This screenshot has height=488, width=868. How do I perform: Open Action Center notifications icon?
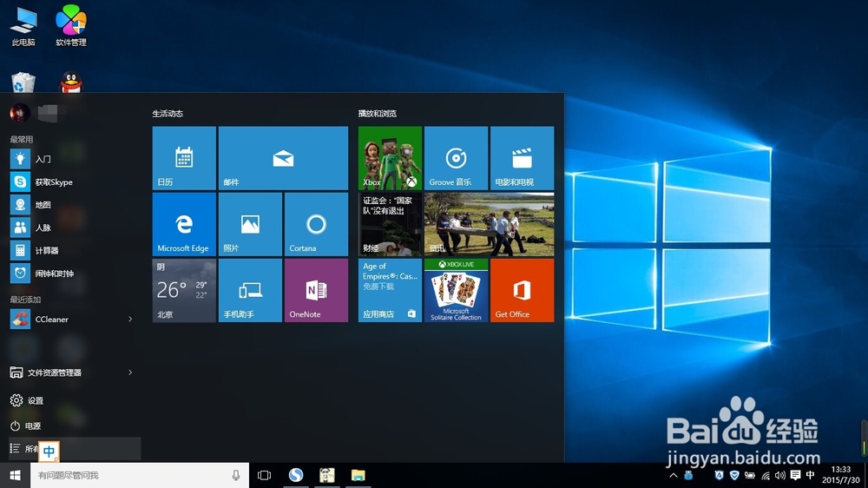[795, 475]
